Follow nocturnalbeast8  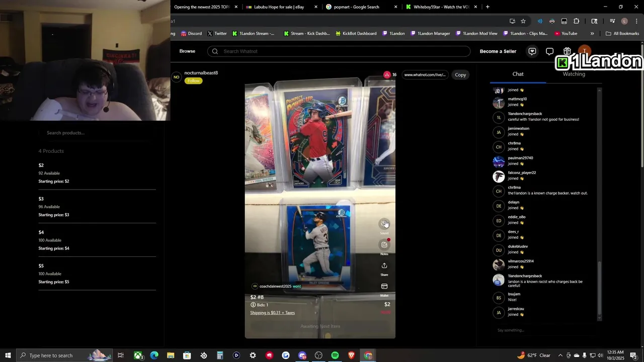(x=193, y=81)
